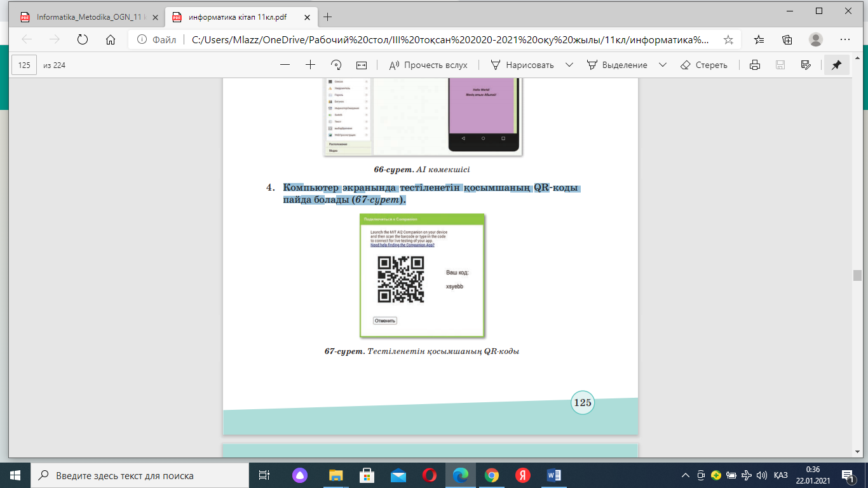This screenshot has width=868, height=488.
Task: Open Microsoft Store from the taskbar
Action: click(x=367, y=475)
